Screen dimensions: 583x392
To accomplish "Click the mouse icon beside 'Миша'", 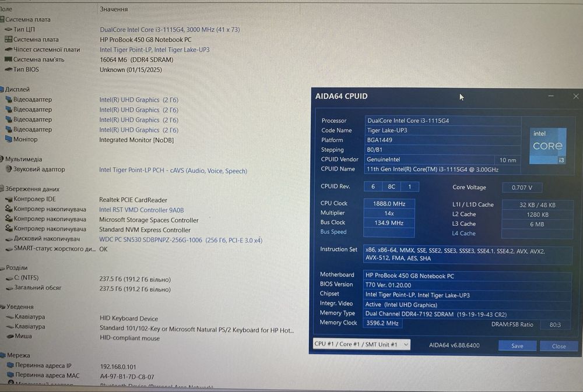I will point(10,336).
